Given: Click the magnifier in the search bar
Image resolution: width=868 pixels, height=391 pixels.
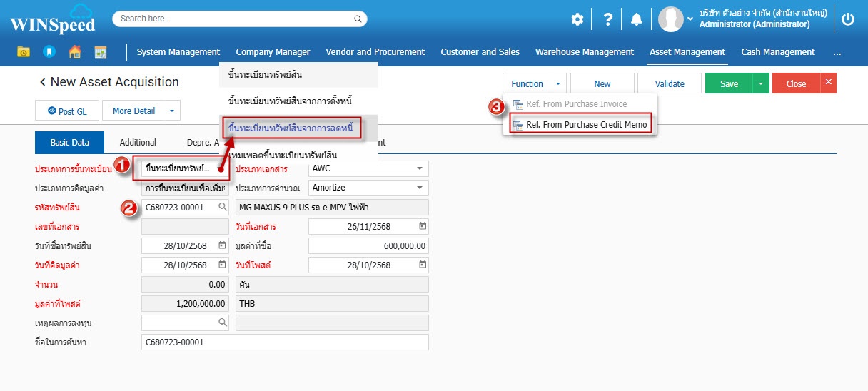Looking at the screenshot, I should [x=358, y=19].
